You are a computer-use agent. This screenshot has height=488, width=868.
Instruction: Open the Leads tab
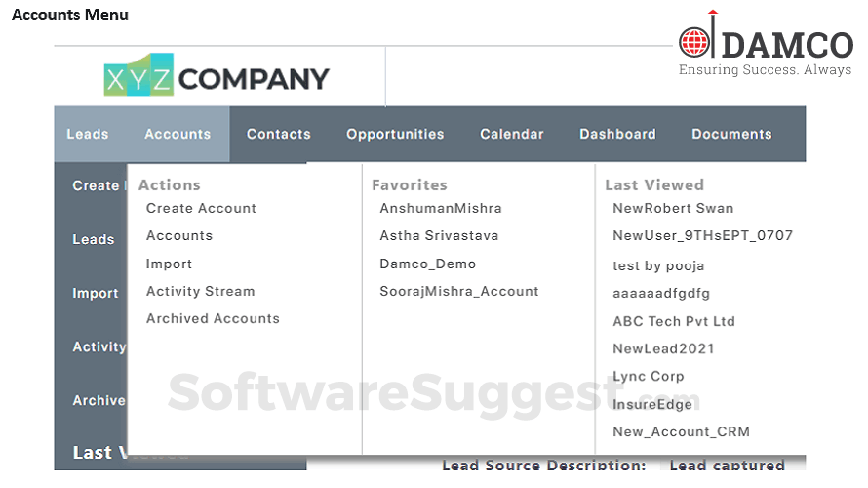(x=88, y=134)
